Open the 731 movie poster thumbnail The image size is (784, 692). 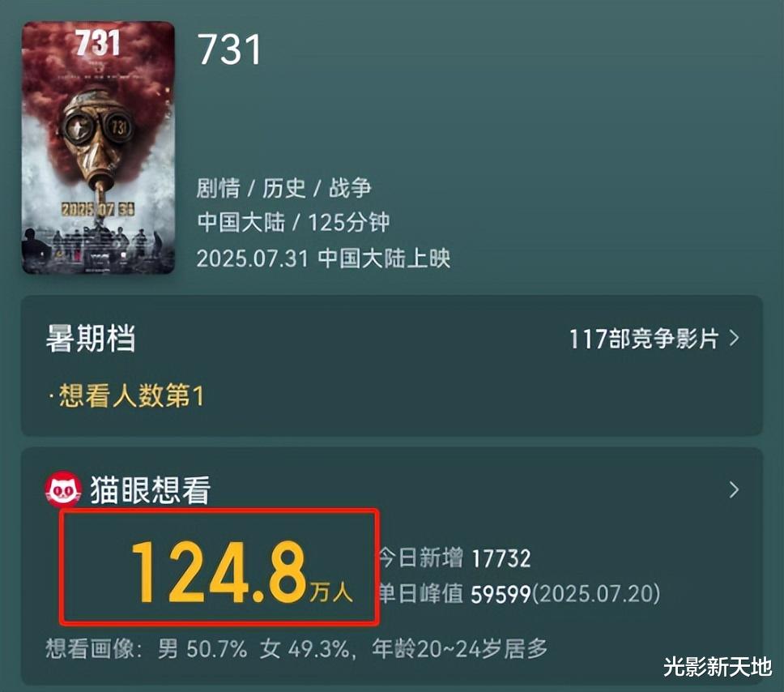98,147
